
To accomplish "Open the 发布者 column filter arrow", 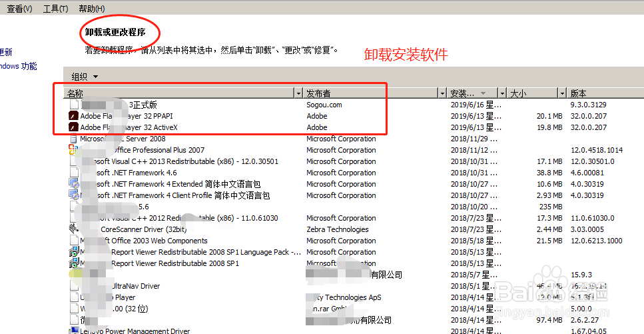I will 442,93.
